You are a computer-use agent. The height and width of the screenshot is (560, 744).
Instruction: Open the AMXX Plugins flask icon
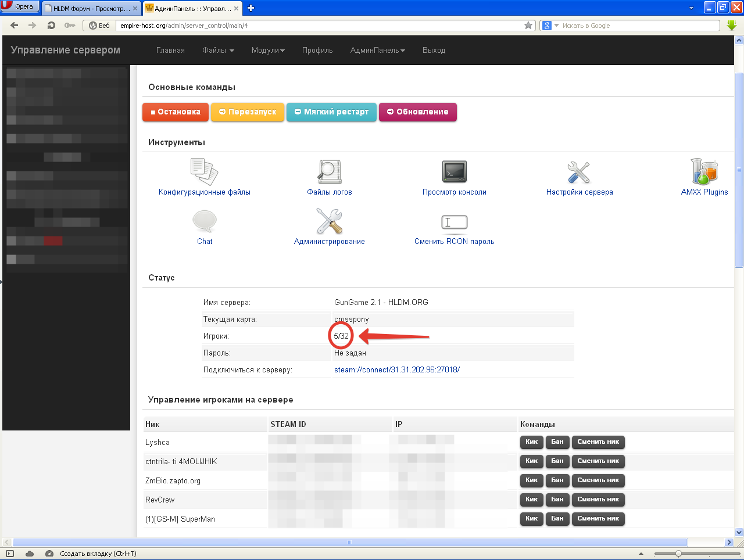tap(704, 171)
